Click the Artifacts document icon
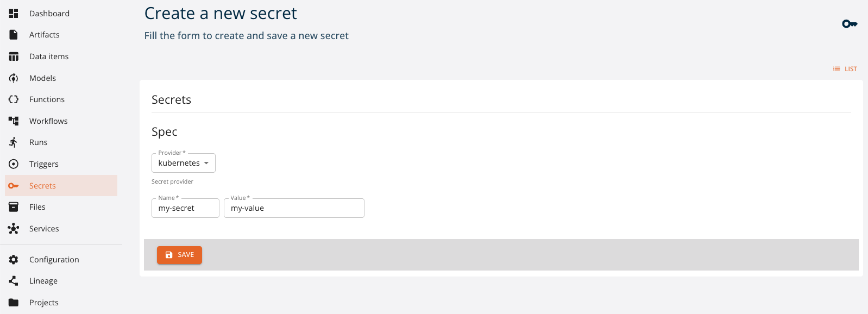The height and width of the screenshot is (314, 868). [14, 34]
